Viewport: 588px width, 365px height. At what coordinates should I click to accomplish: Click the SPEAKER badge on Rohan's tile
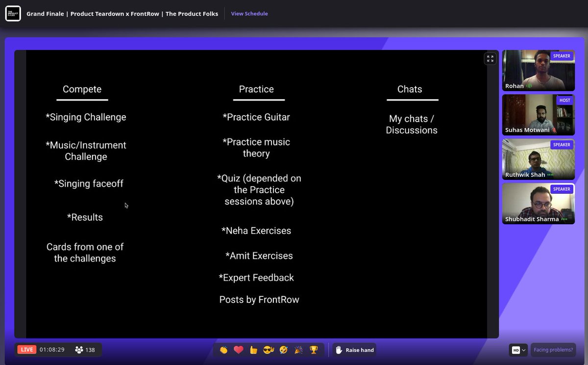(562, 56)
